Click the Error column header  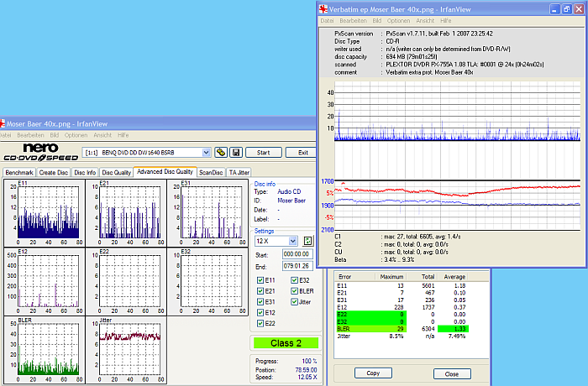click(x=354, y=277)
